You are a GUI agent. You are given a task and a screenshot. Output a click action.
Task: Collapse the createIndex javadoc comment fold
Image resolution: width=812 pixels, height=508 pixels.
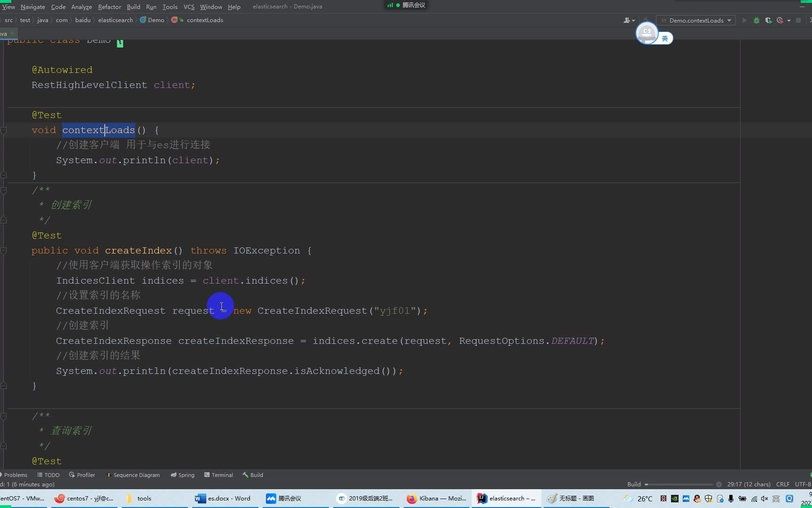tap(4, 190)
